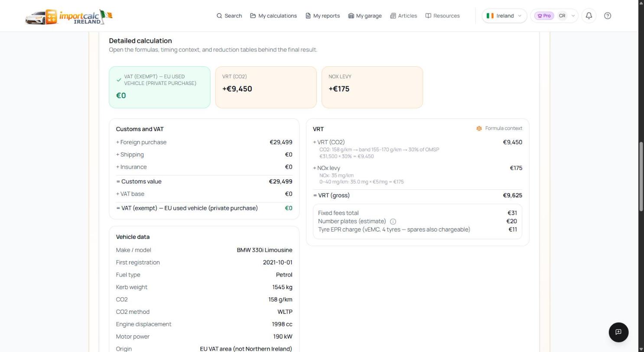
Task: Click the VRT (gross) value €9,625
Action: coord(512,196)
